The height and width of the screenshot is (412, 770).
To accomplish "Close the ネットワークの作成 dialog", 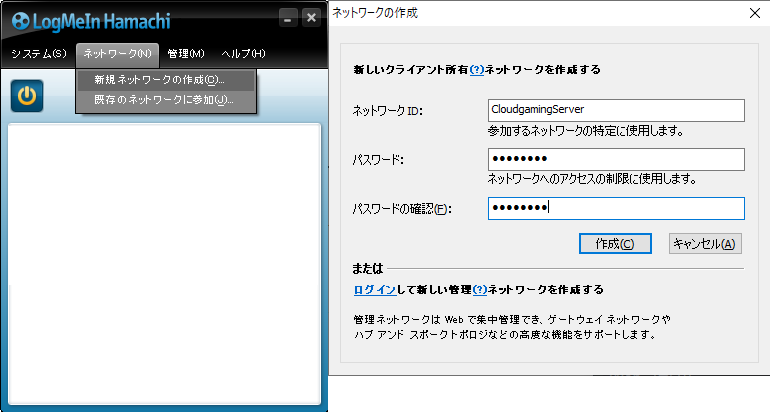I will (x=755, y=13).
